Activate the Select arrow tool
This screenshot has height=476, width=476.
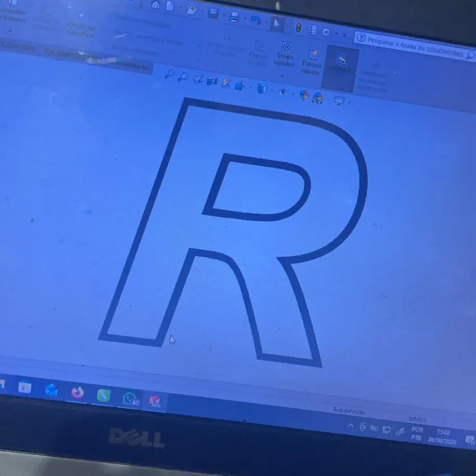tap(276, 24)
